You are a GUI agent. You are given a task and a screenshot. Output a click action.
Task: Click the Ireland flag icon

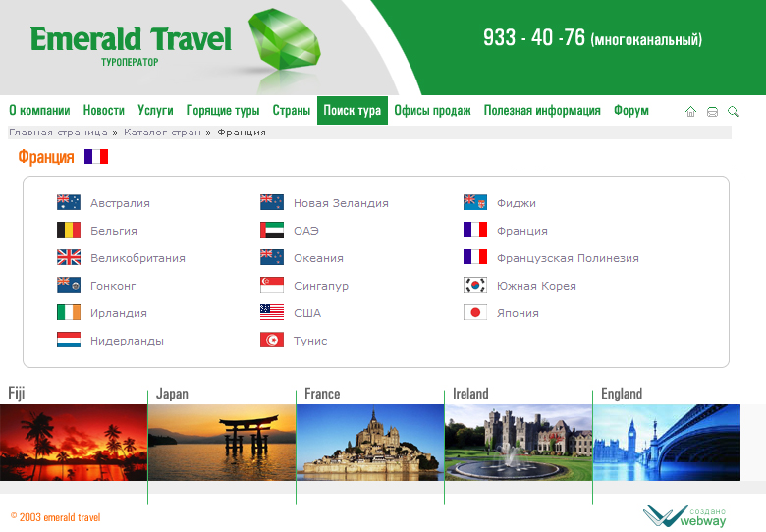(x=69, y=312)
